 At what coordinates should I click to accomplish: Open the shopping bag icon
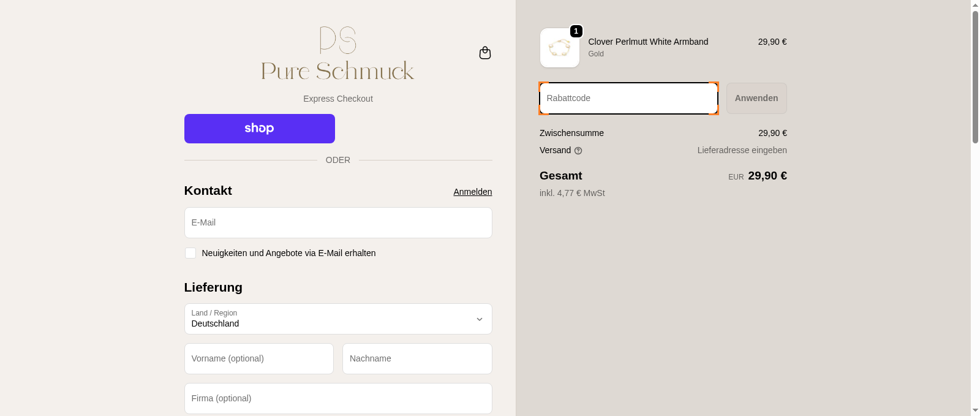(484, 53)
